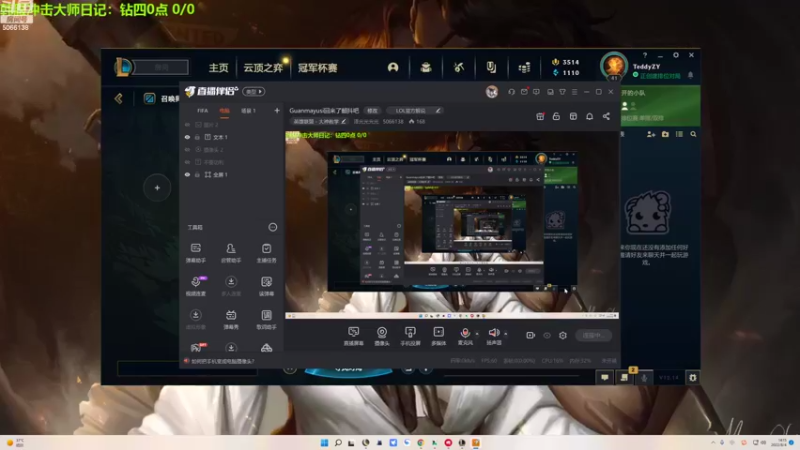Open League client settings gear top right

pos(676,55)
